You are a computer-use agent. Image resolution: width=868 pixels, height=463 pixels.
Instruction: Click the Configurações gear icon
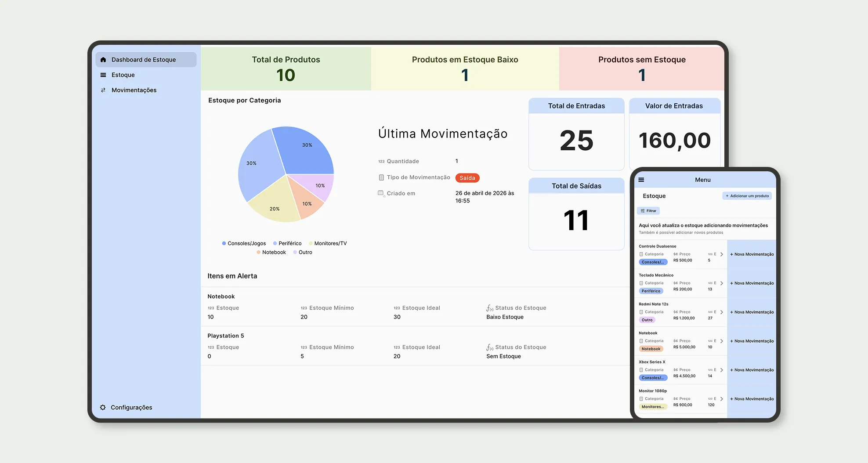[103, 408]
